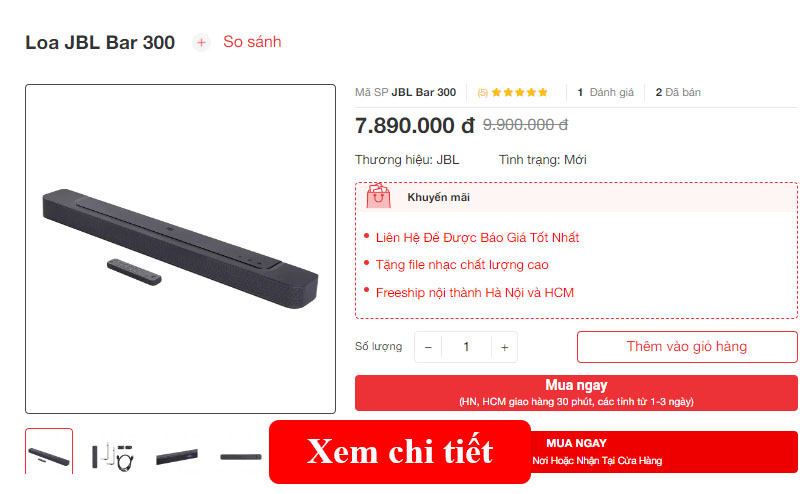800x494 pixels.
Task: Click the red Mua ngay button
Action: [576, 393]
